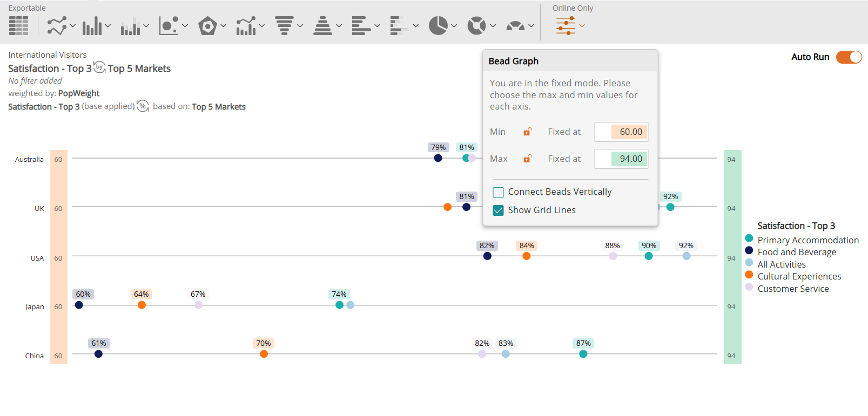Click the gauge chart icon
This screenshot has height=416, width=868.
(515, 25)
